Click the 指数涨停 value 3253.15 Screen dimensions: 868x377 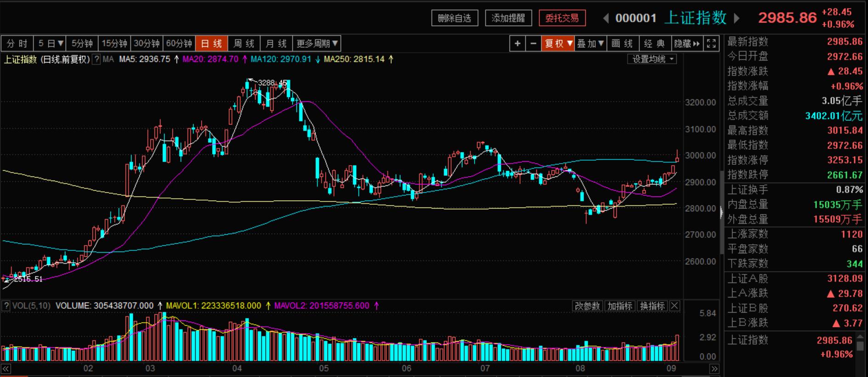[845, 160]
